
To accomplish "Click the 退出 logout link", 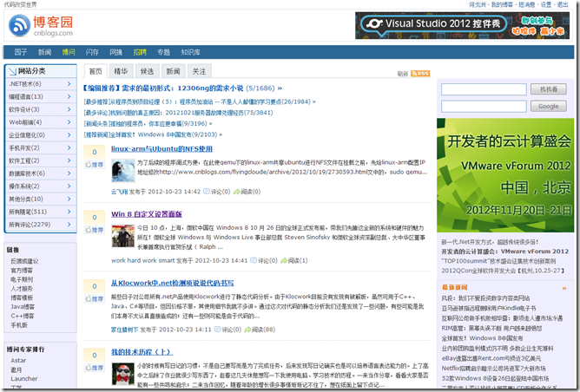I will click(x=563, y=4).
